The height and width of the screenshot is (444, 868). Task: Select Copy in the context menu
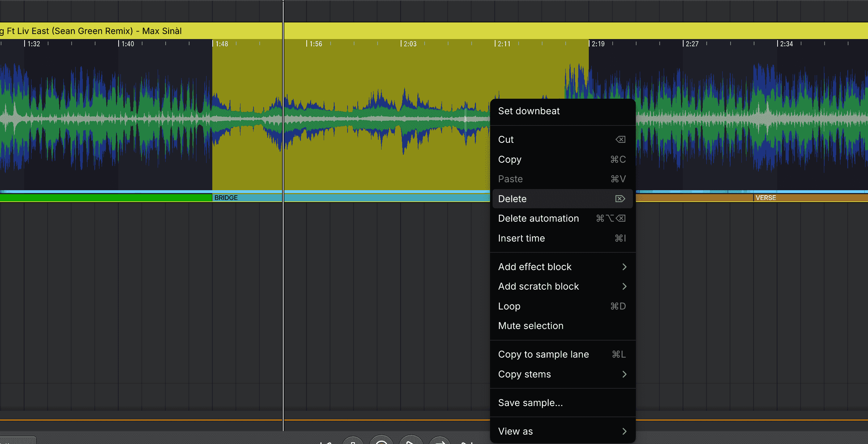(562, 159)
